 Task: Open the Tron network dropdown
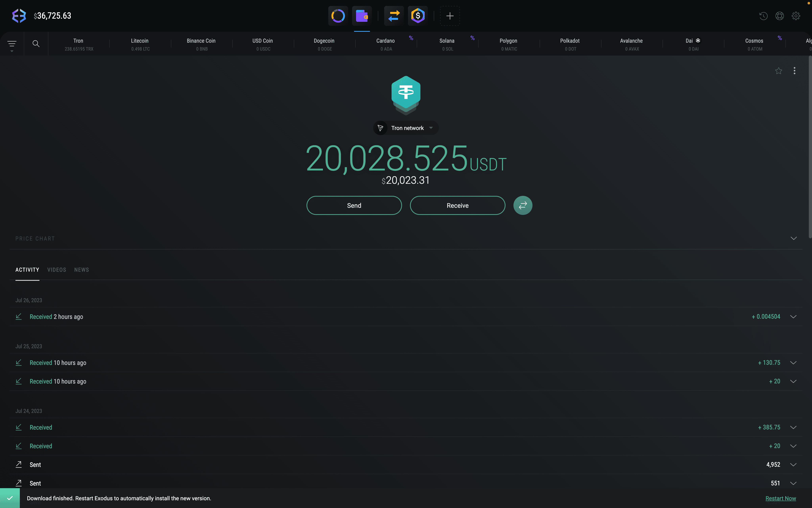click(406, 128)
